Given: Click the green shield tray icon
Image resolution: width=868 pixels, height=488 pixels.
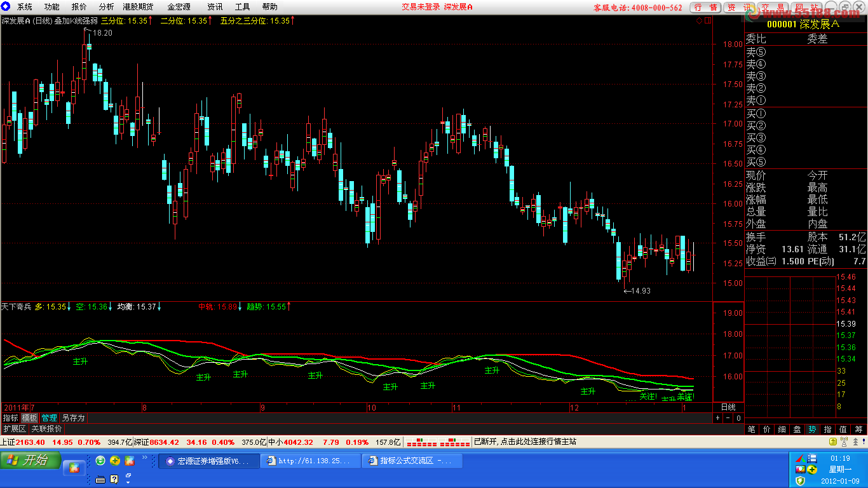Looking at the screenshot, I should pos(800,481).
